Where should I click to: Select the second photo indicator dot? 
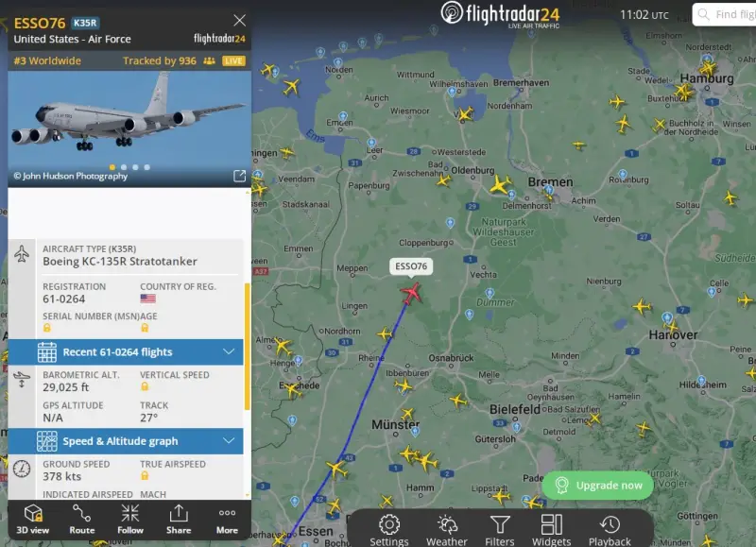(124, 167)
